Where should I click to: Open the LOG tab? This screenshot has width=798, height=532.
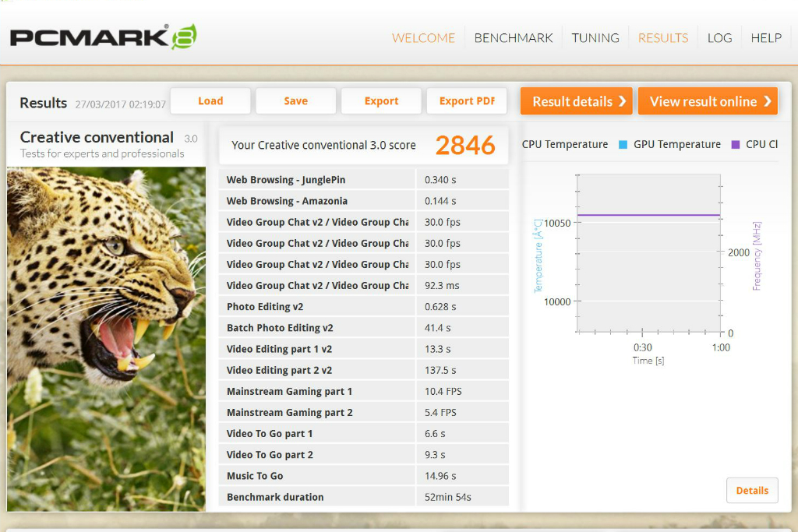719,37
